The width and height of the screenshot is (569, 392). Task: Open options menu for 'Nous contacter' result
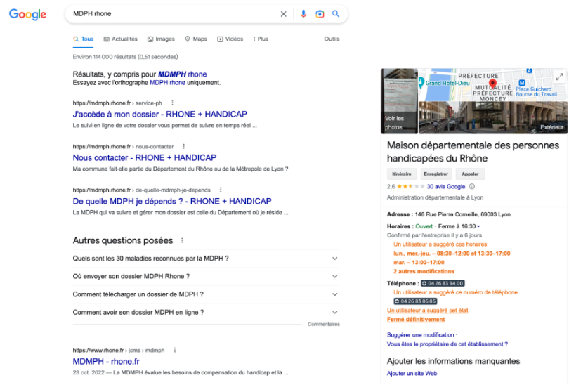point(183,147)
